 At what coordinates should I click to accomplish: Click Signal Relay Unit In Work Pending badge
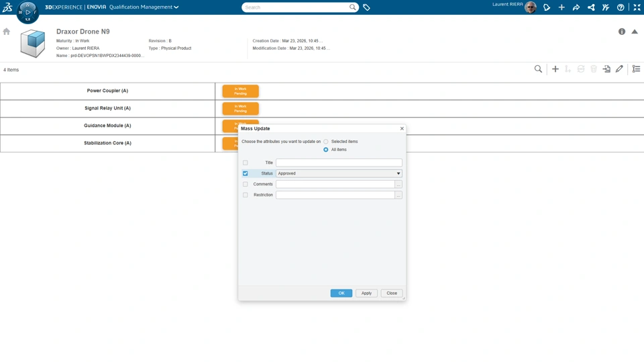coord(241,109)
